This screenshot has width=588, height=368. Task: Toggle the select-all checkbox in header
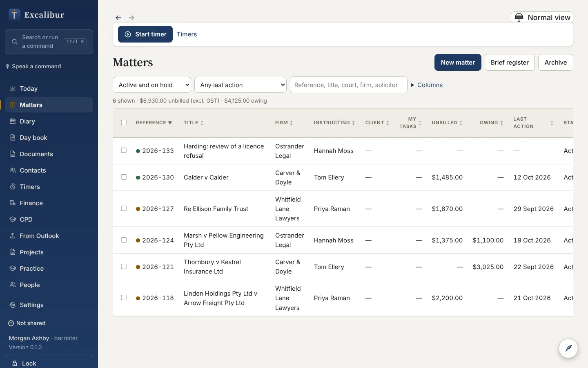124,123
